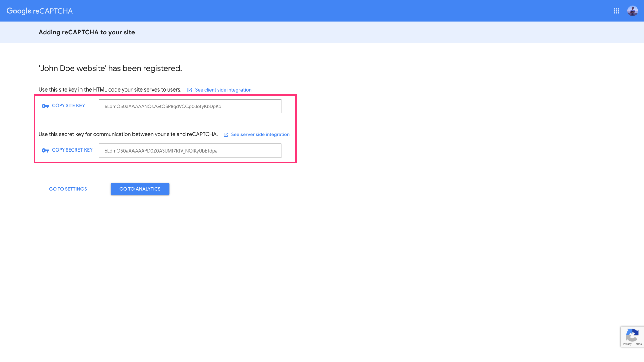Viewport: 644px width, 362px height.
Task: Open the account profile avatar
Action: click(632, 11)
